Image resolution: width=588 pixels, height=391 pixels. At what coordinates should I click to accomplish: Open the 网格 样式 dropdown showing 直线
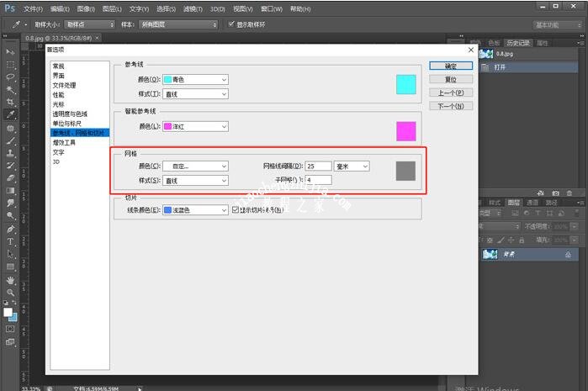pyautogui.click(x=195, y=180)
